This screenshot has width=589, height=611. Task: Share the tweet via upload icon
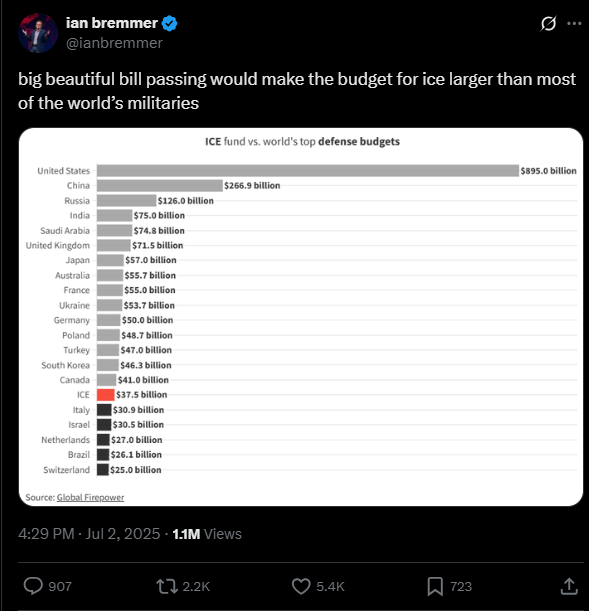[x=569, y=586]
